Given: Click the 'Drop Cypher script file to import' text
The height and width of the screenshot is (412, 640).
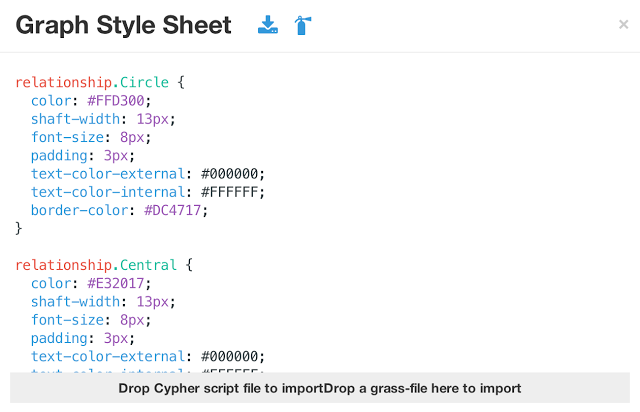Looking at the screenshot, I should point(230,387).
